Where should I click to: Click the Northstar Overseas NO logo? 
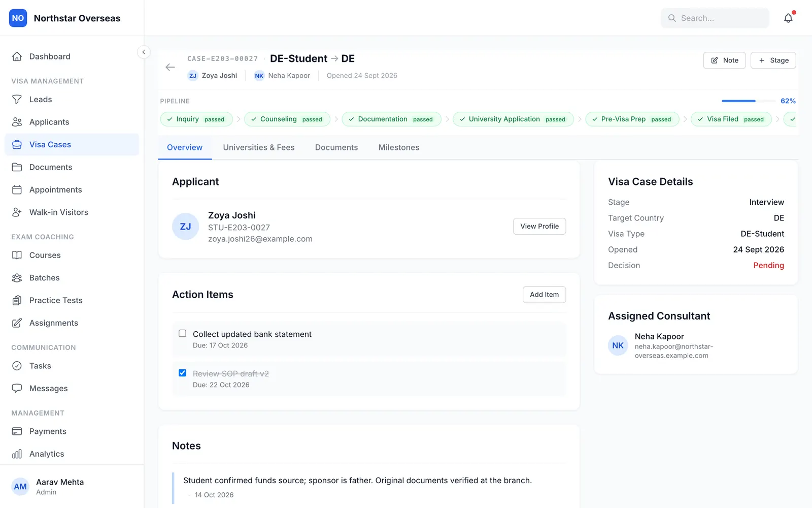coord(18,18)
